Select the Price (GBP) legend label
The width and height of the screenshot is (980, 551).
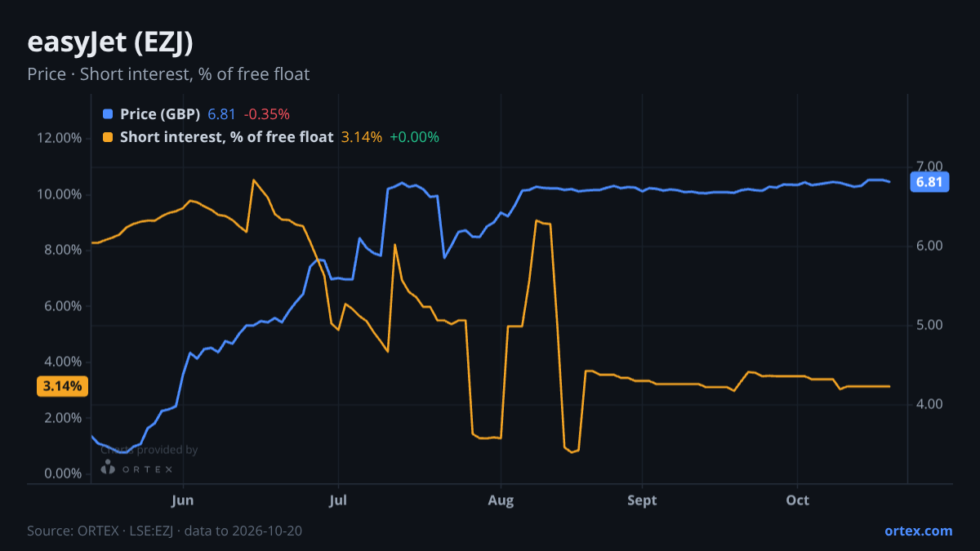pyautogui.click(x=160, y=114)
